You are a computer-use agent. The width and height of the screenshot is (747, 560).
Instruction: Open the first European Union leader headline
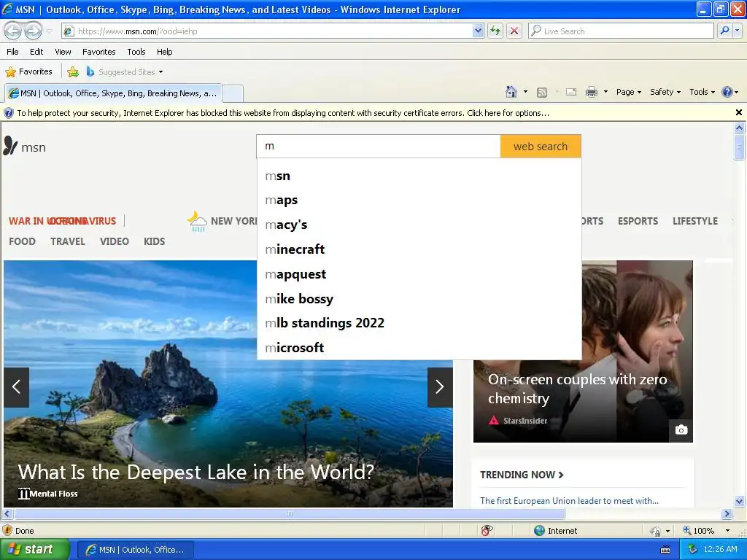(x=569, y=500)
